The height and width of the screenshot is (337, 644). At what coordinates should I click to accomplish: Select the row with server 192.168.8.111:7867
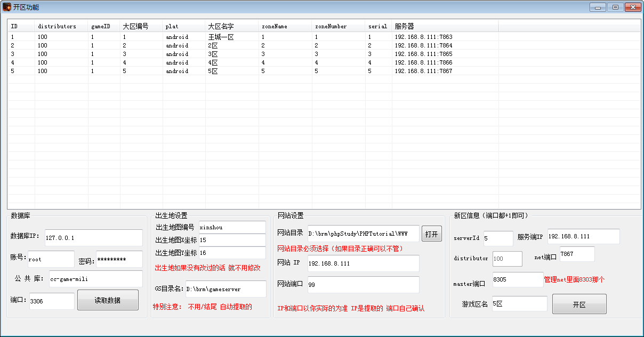tap(423, 71)
